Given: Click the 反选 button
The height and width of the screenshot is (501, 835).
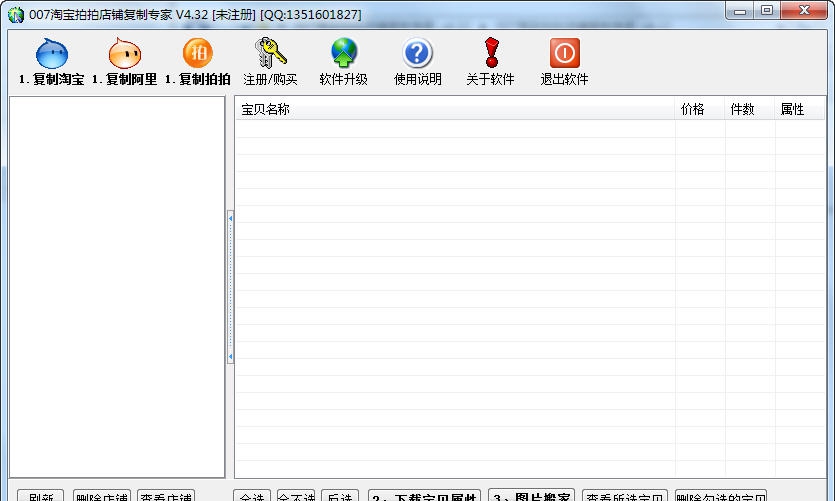Looking at the screenshot, I should (340, 496).
